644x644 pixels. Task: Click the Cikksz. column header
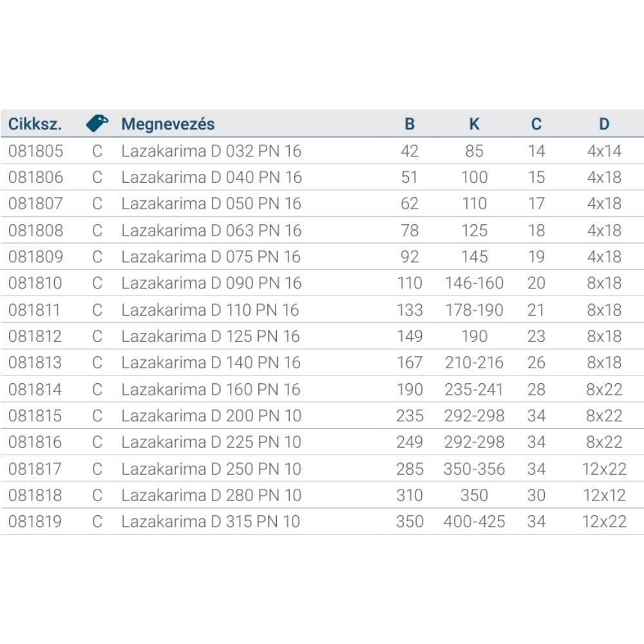pos(35,124)
